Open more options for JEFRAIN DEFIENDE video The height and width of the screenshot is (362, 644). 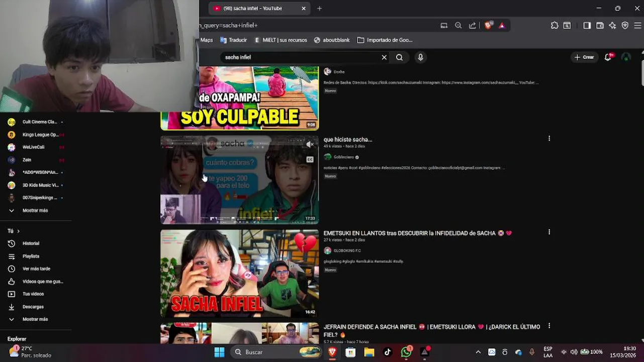pyautogui.click(x=549, y=326)
